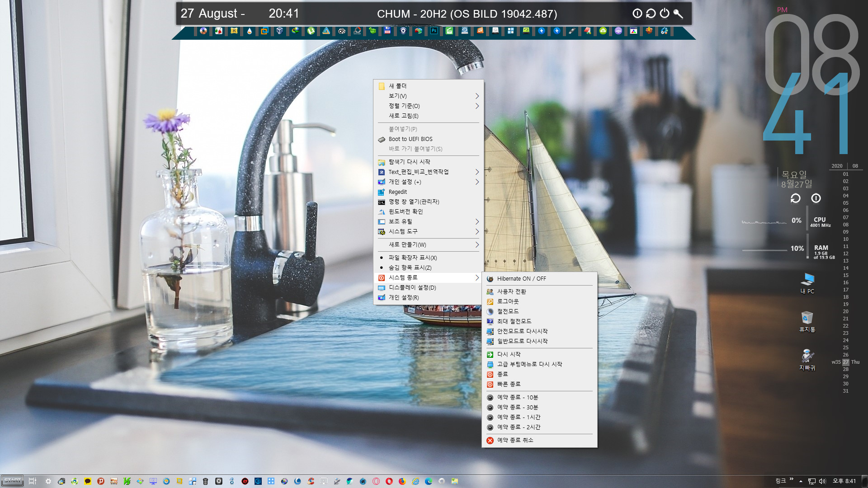
Task: Click the green cube icon in the top dock
Action: pyautogui.click(x=372, y=31)
